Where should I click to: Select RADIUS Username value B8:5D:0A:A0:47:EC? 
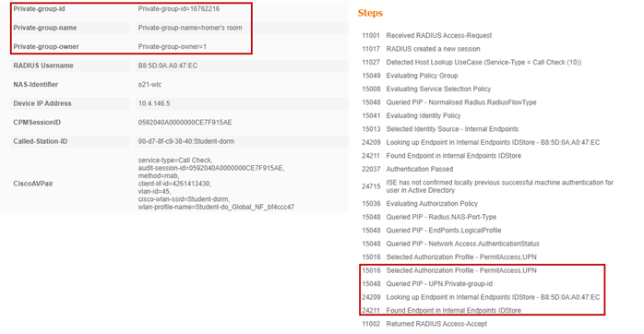[x=168, y=66]
